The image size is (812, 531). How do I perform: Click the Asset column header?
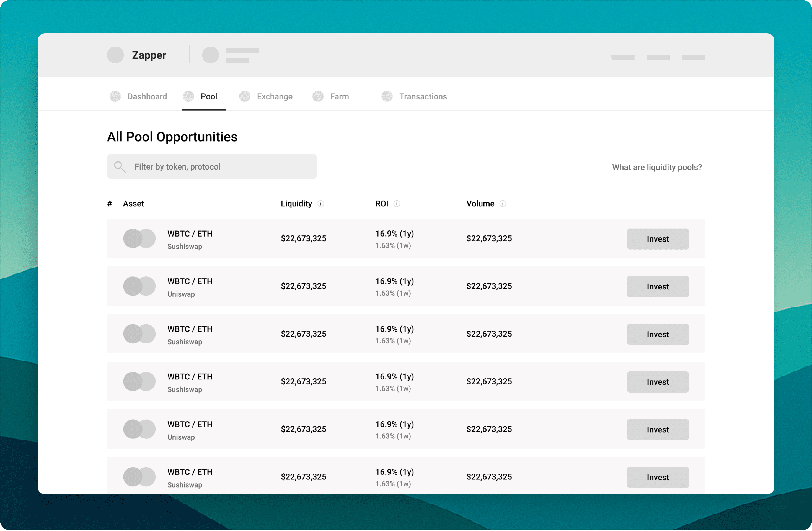click(133, 204)
